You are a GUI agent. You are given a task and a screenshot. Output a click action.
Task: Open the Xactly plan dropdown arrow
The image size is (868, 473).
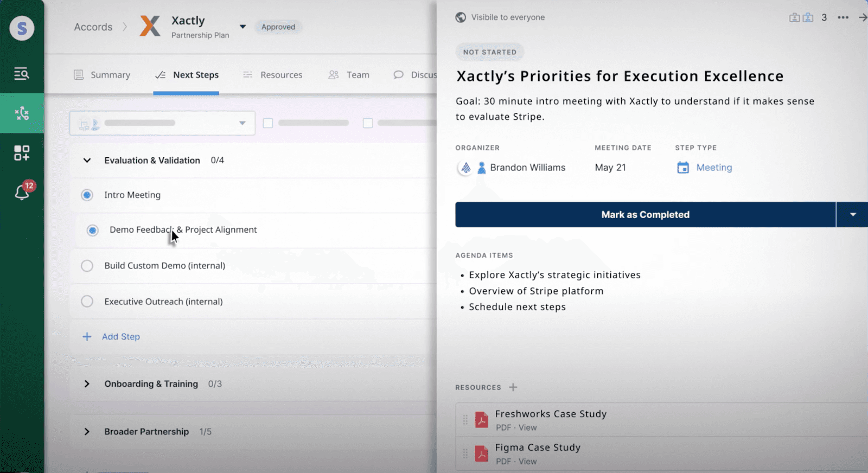coord(243,27)
